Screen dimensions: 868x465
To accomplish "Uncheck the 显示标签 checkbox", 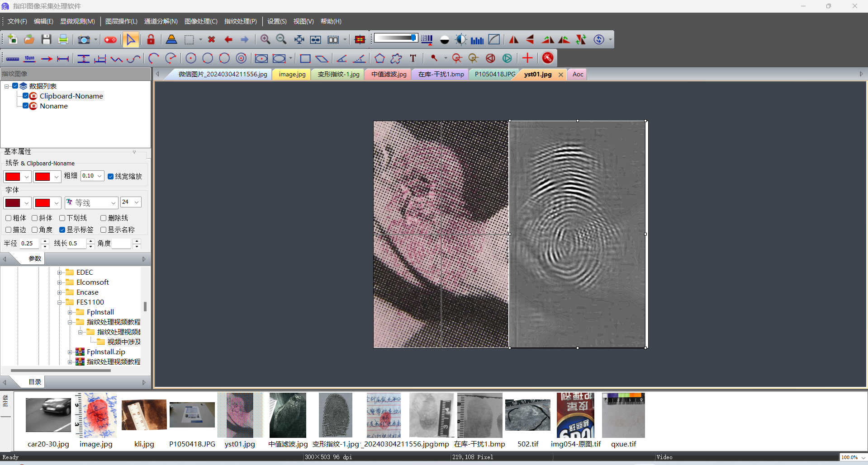I will point(62,230).
